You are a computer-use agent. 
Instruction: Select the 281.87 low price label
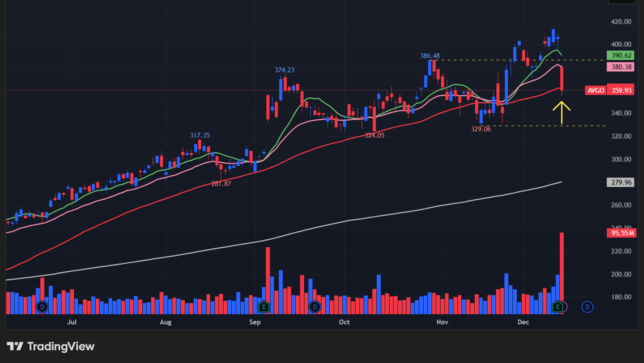(221, 183)
